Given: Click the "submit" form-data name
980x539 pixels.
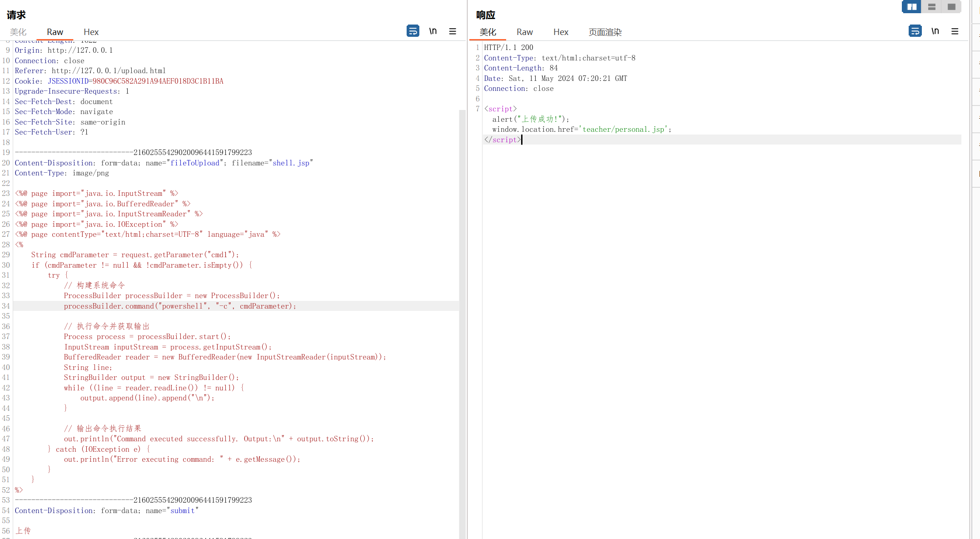Looking at the screenshot, I should tap(182, 510).
